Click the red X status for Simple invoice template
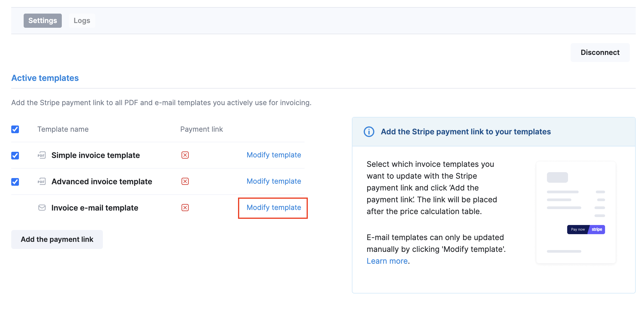The image size is (644, 313). (x=185, y=155)
